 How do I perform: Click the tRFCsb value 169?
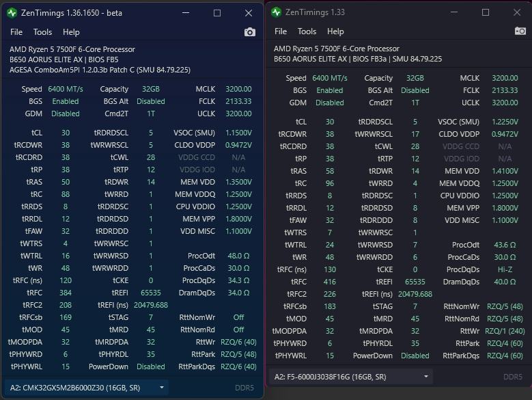[x=66, y=317]
